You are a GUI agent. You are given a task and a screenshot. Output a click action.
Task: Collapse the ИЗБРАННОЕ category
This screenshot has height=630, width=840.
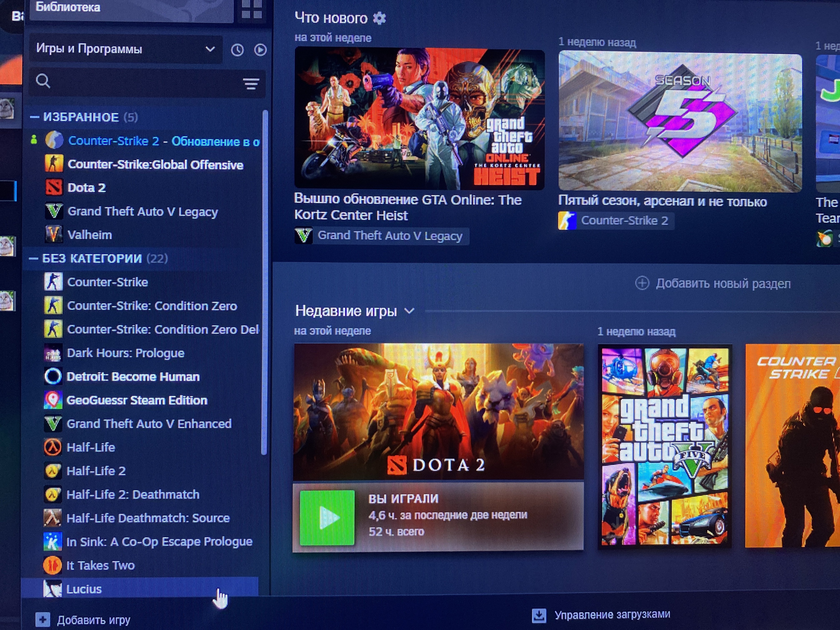point(35,117)
